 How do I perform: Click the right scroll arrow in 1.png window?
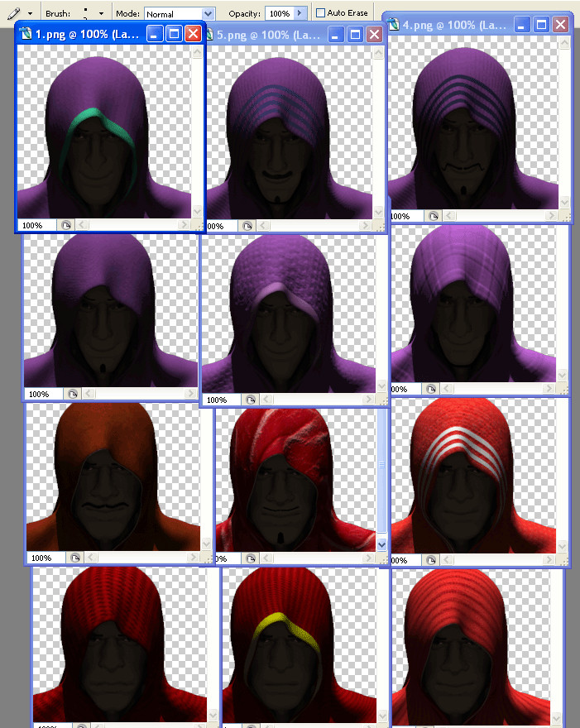(x=185, y=225)
